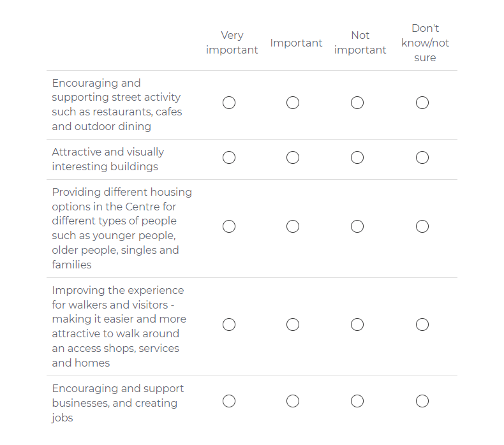Mark housing options as Not important
Viewport: 504px width, 445px height.
[x=357, y=226]
